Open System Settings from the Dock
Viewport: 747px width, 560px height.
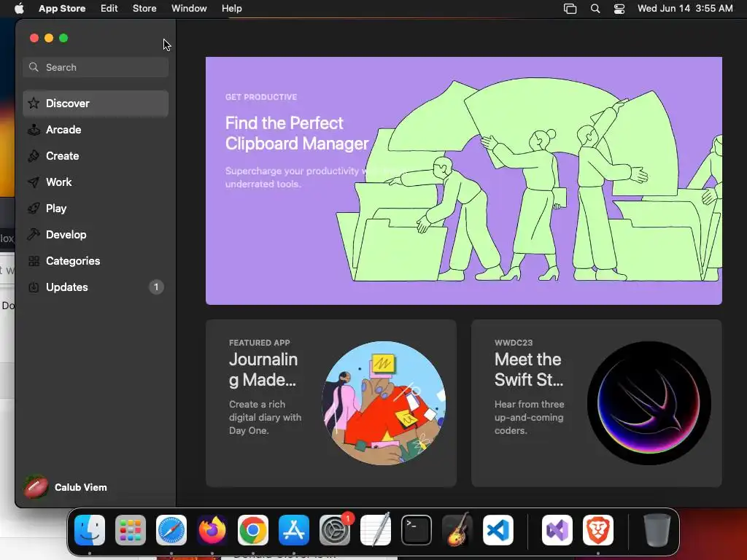[x=335, y=530]
